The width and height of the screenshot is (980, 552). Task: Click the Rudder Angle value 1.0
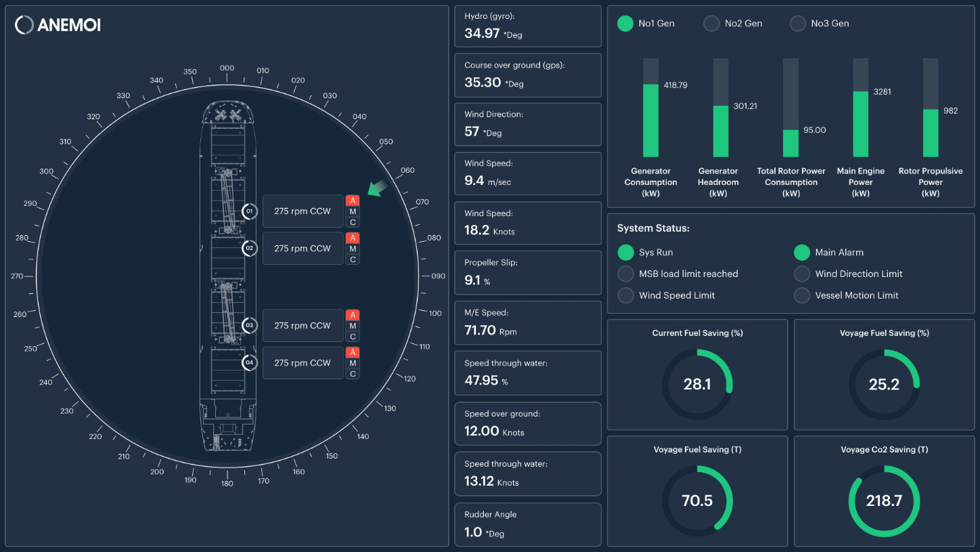click(x=473, y=532)
